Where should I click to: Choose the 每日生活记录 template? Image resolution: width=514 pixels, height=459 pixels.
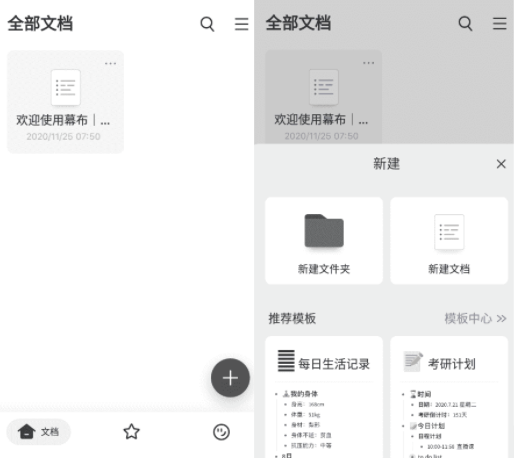324,397
